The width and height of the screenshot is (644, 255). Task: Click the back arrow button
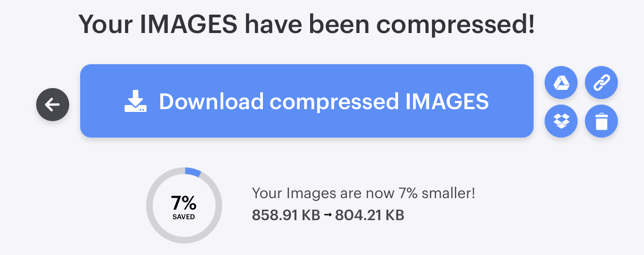53,105
